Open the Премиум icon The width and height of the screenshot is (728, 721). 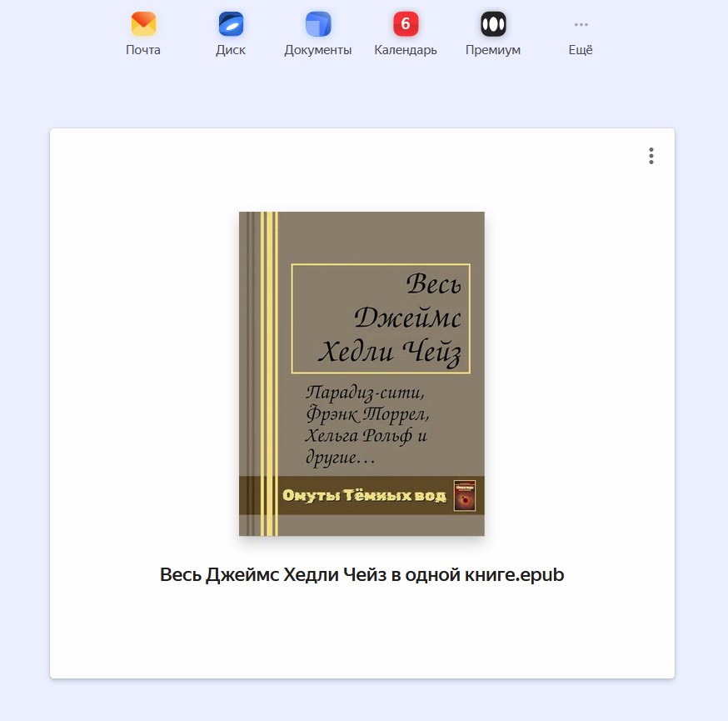pos(493,24)
